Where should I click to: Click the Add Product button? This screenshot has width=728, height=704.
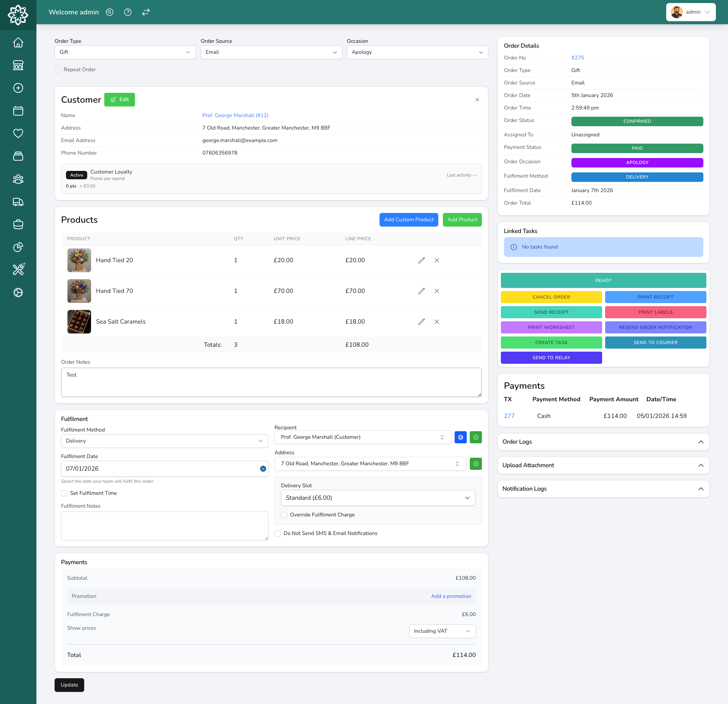point(462,220)
